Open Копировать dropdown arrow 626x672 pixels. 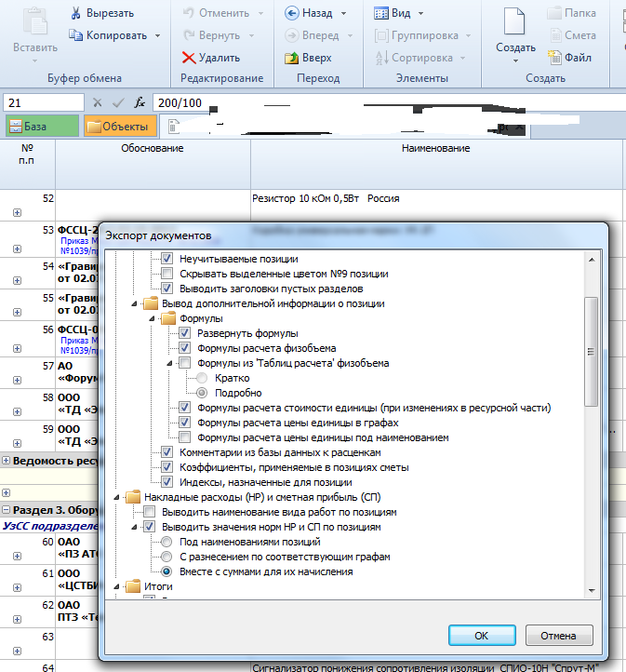pos(157,35)
